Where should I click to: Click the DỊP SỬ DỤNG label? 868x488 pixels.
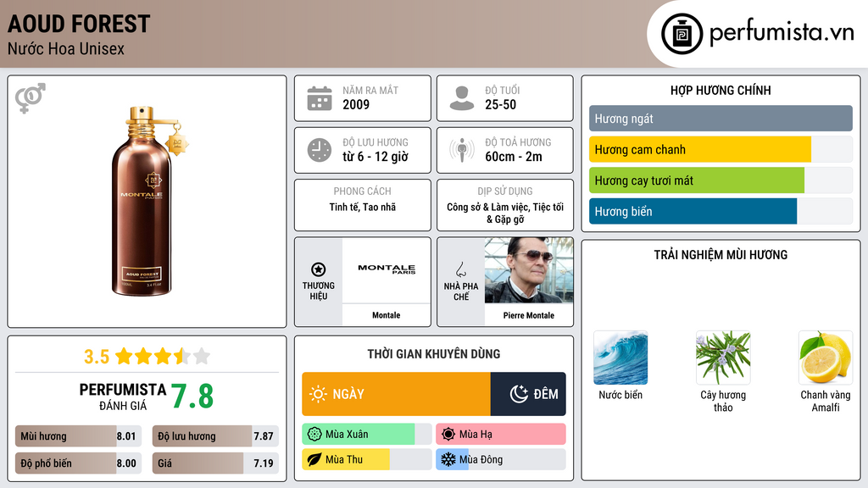click(x=505, y=191)
